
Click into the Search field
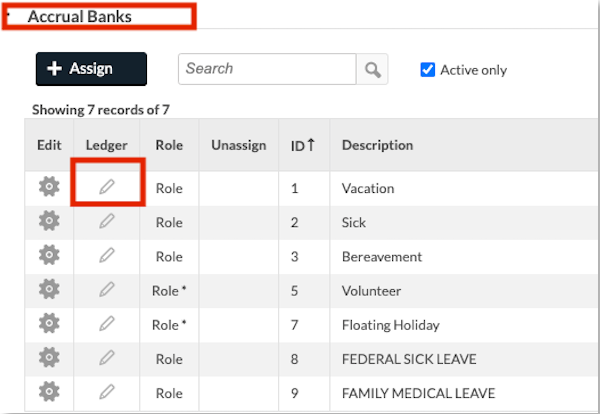tap(267, 69)
